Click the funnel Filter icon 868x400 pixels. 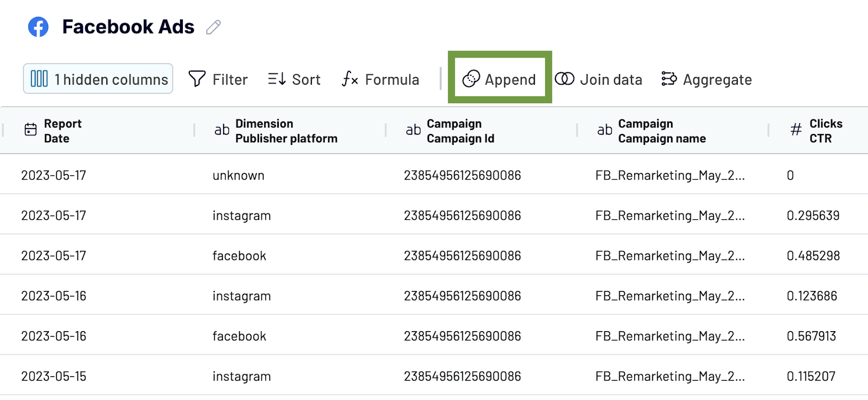coord(197,79)
